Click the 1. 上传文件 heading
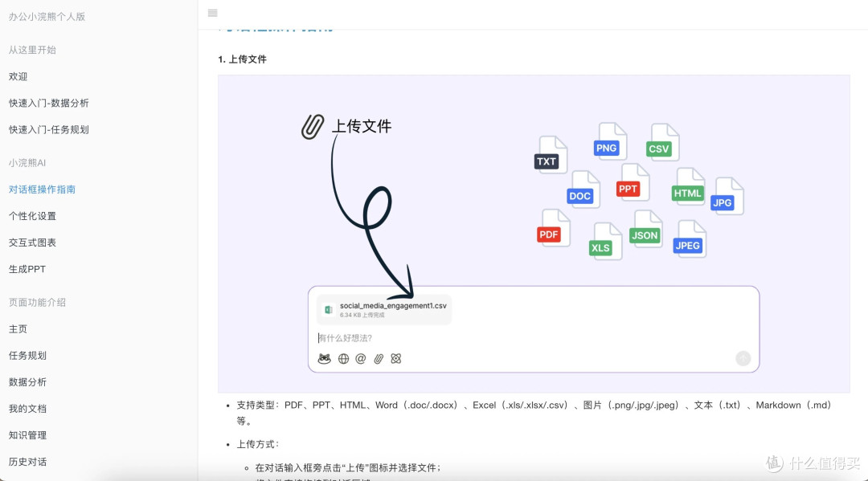The image size is (868, 481). coord(243,59)
